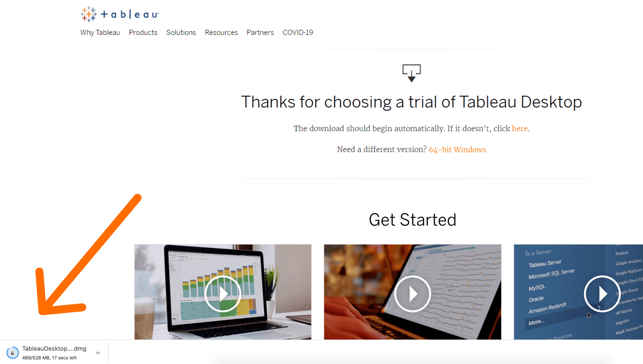Viewport: 643px width, 364px height.
Task: Toggle the download notification expand arrow
Action: pos(98,352)
